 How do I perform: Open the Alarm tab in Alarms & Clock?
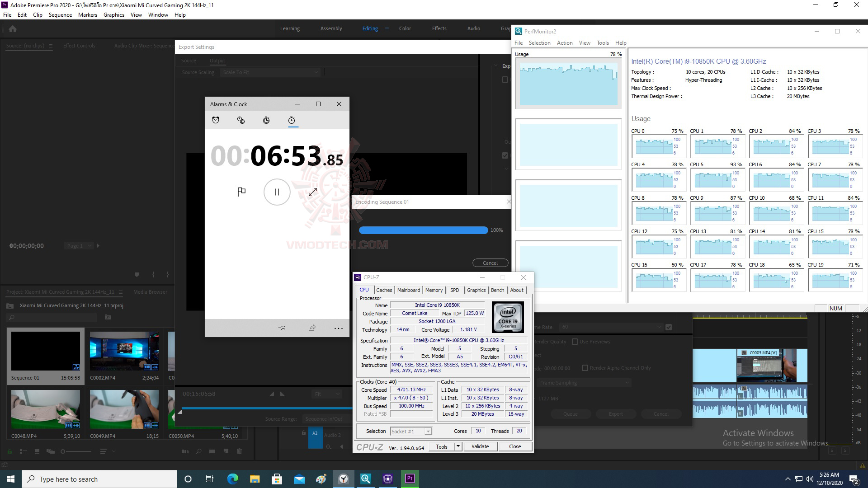click(x=216, y=120)
